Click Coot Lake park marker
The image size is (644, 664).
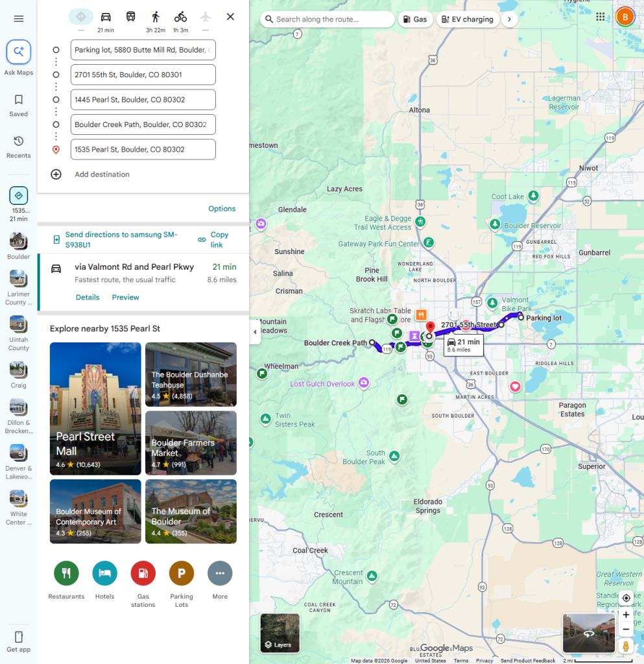[534, 196]
